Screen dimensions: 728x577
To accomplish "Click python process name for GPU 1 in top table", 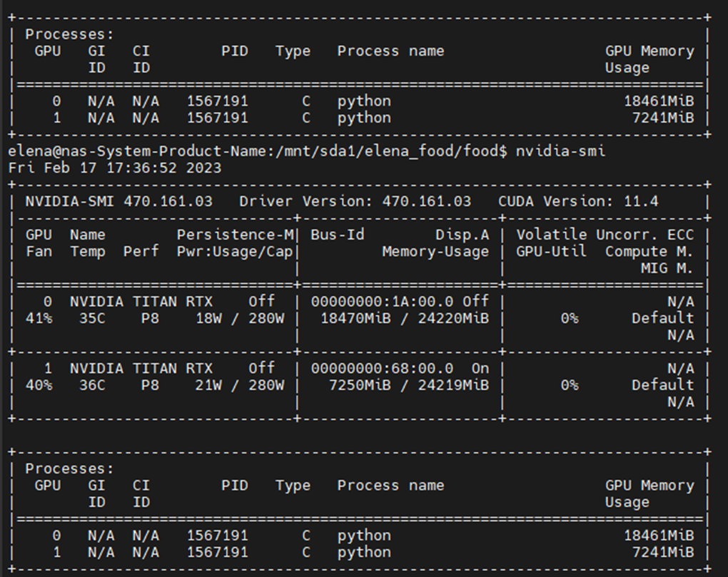I will (x=364, y=118).
